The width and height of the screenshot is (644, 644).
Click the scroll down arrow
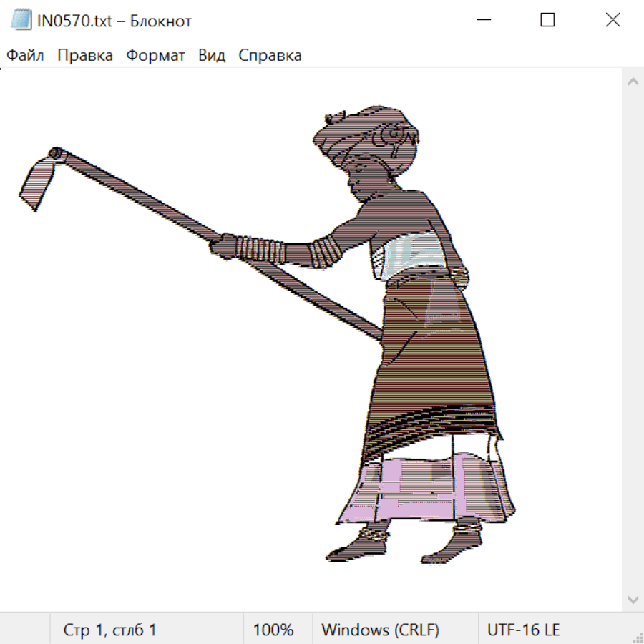pos(633,599)
